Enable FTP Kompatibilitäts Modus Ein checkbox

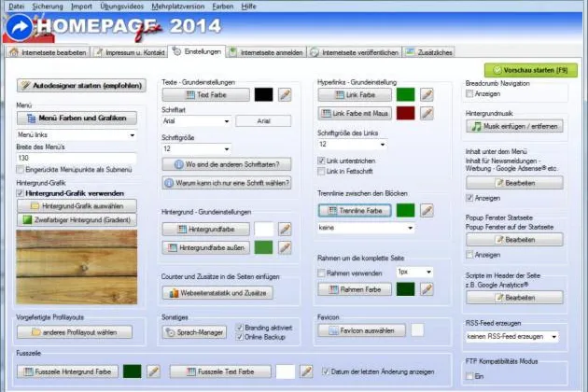tap(469, 376)
